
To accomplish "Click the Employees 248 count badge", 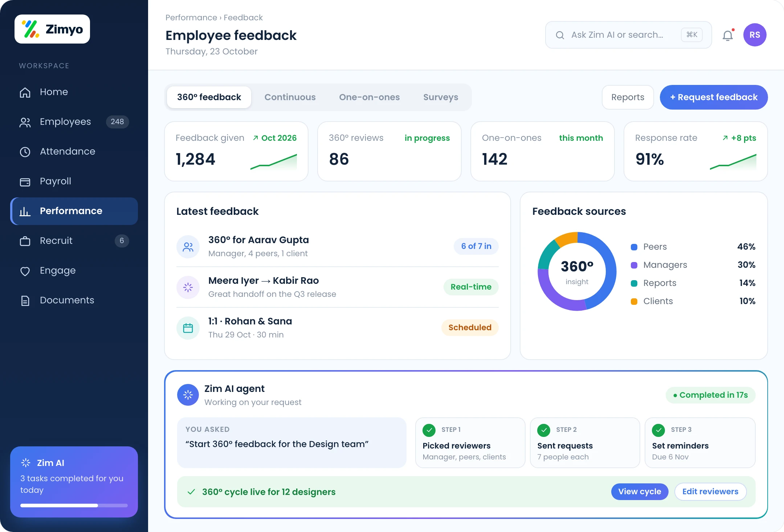I will (x=117, y=122).
